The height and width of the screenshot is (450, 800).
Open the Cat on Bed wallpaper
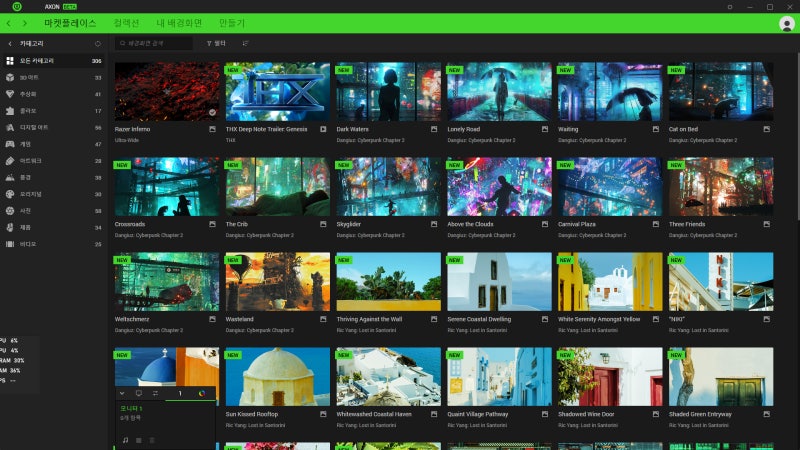click(x=721, y=92)
